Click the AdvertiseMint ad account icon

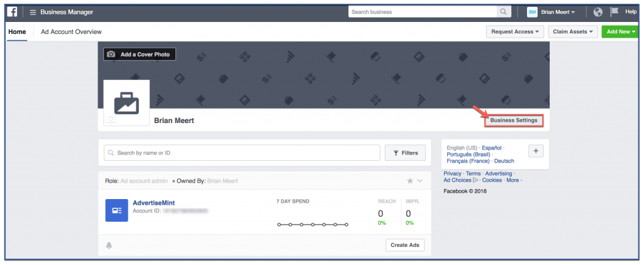pos(116,210)
